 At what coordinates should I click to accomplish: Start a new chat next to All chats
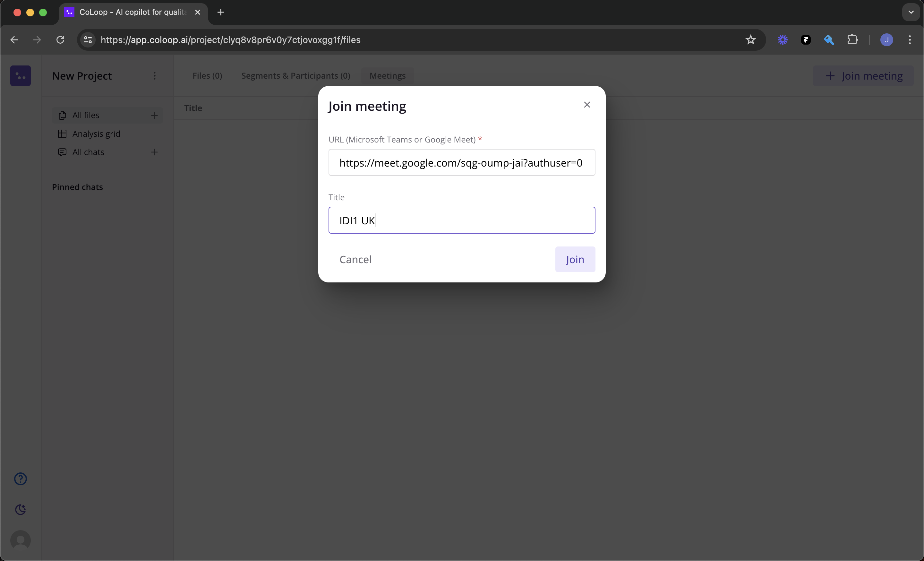(154, 152)
